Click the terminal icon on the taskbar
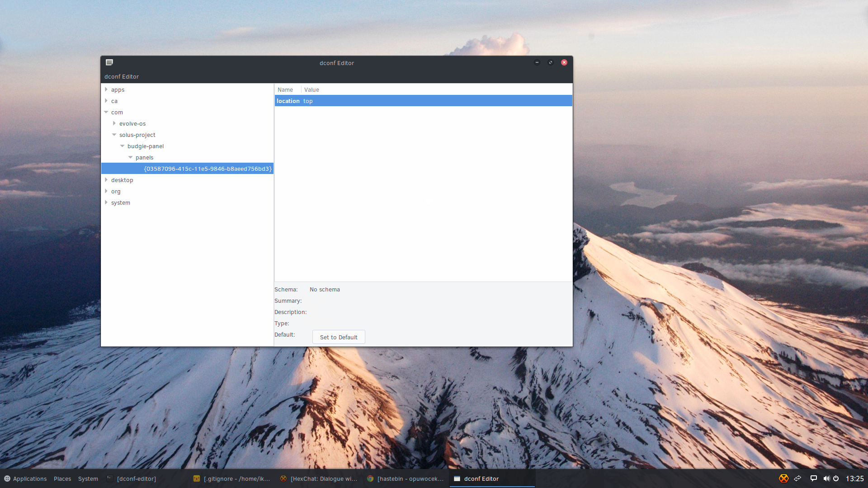 (x=110, y=479)
